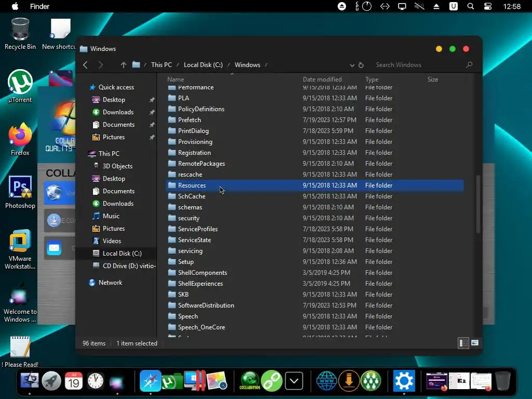Select Downloads under Quick access
This screenshot has height=399, width=532.
[x=118, y=112]
